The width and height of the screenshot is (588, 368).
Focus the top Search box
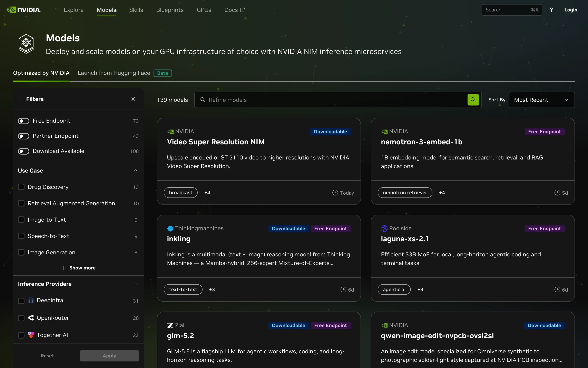coord(512,10)
